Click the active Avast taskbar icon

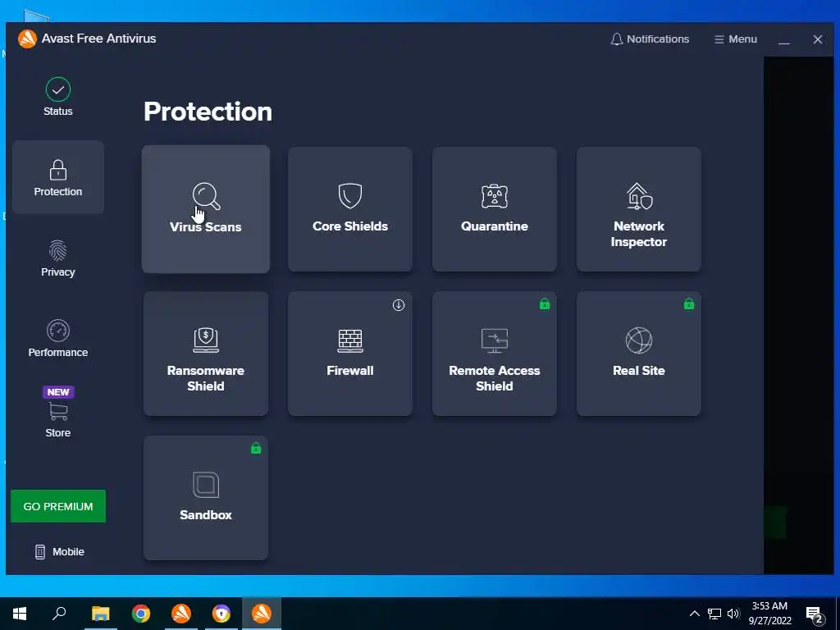point(262,614)
